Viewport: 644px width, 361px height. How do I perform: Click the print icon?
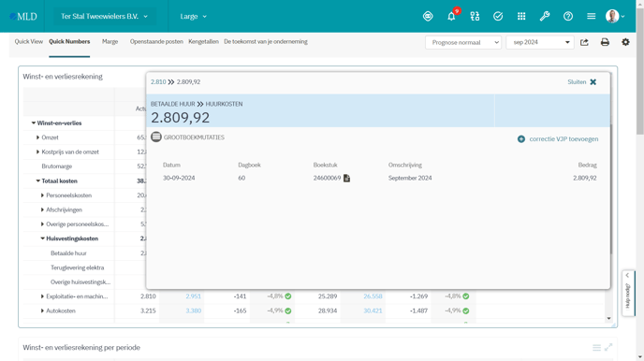coord(605,42)
